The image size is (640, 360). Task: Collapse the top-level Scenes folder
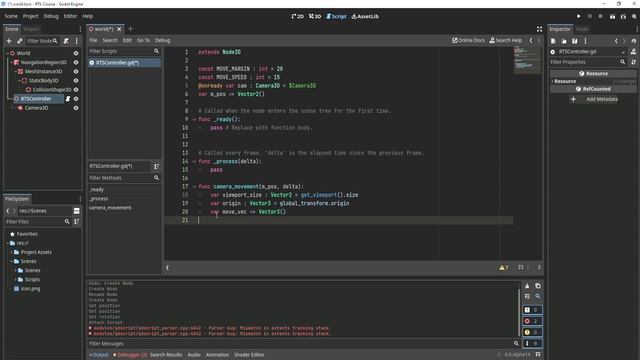pyautogui.click(x=11, y=261)
